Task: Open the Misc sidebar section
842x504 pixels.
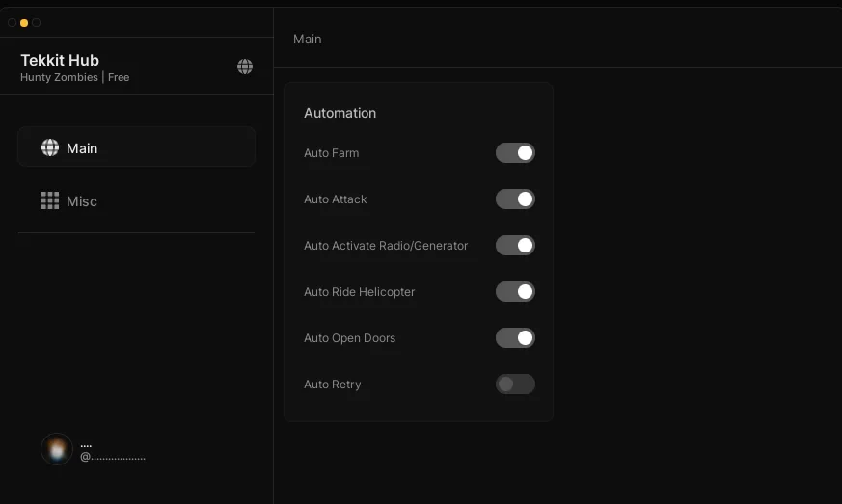Action: [136, 200]
